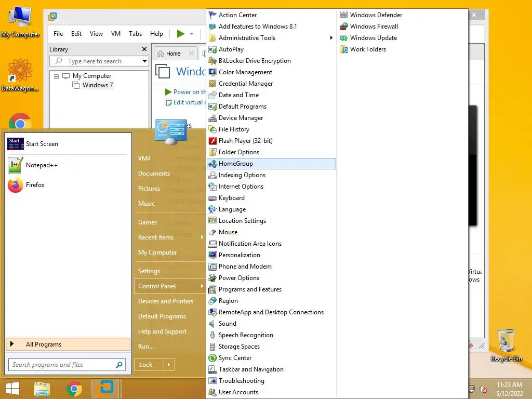
Task: Click the File History icon
Action: click(212, 129)
